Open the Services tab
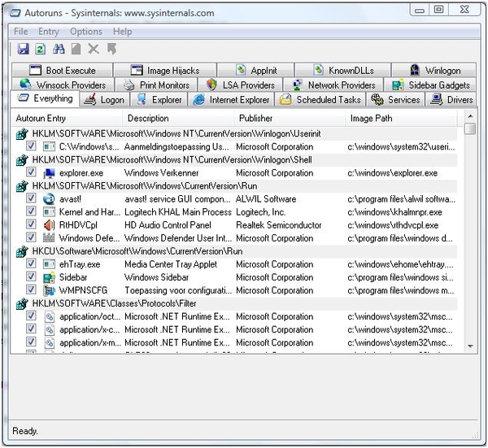 pos(395,99)
